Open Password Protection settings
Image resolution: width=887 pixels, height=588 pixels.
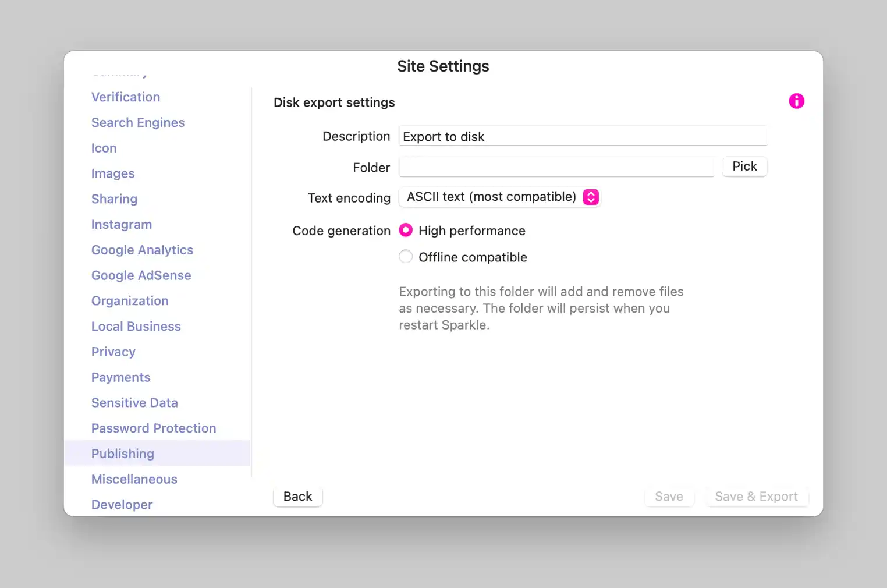point(154,428)
